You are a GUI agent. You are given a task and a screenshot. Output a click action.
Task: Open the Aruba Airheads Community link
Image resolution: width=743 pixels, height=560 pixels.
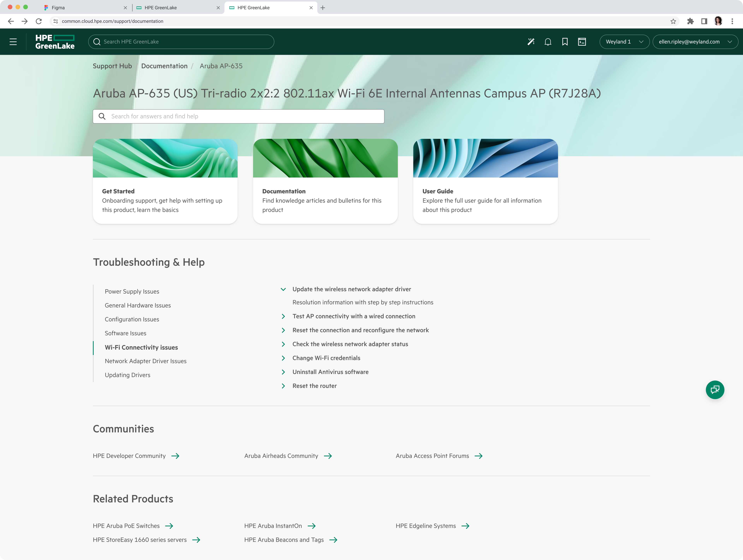pos(281,456)
